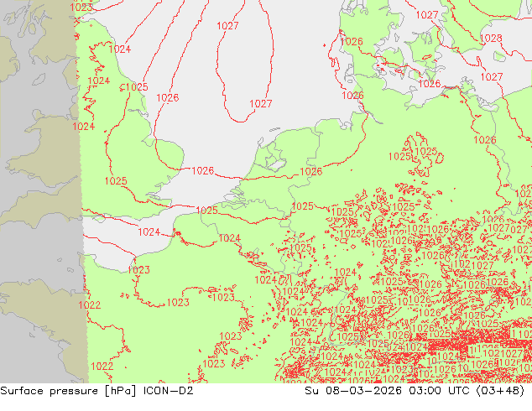The width and height of the screenshot is (532, 411).
Task: Click the 1027 label atop the closed North Sea isobar
Action: [x=227, y=26]
